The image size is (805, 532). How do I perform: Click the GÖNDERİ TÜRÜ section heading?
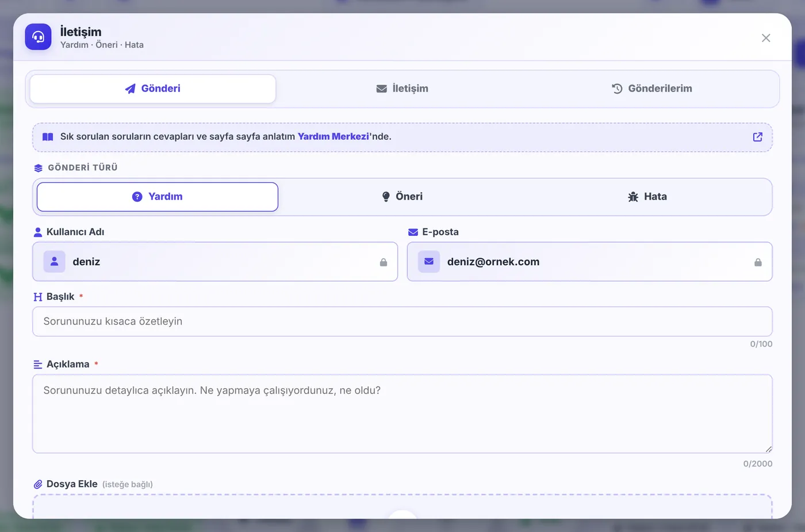tap(83, 167)
